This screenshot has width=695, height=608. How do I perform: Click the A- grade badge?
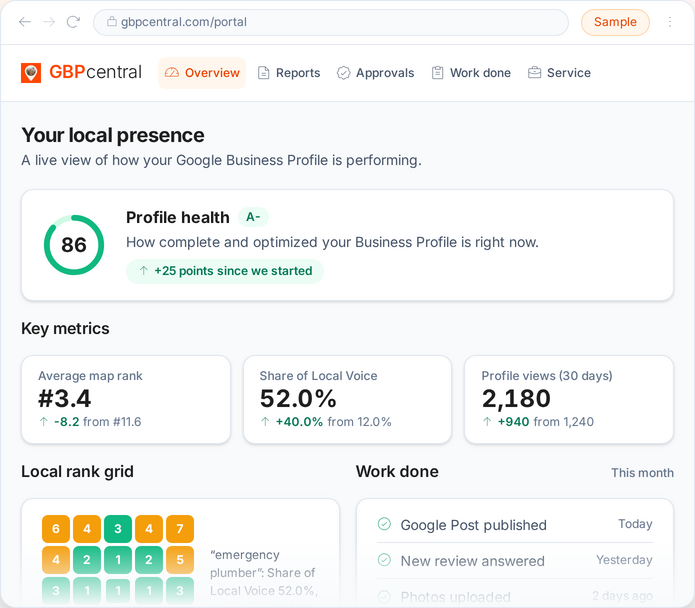click(x=253, y=217)
